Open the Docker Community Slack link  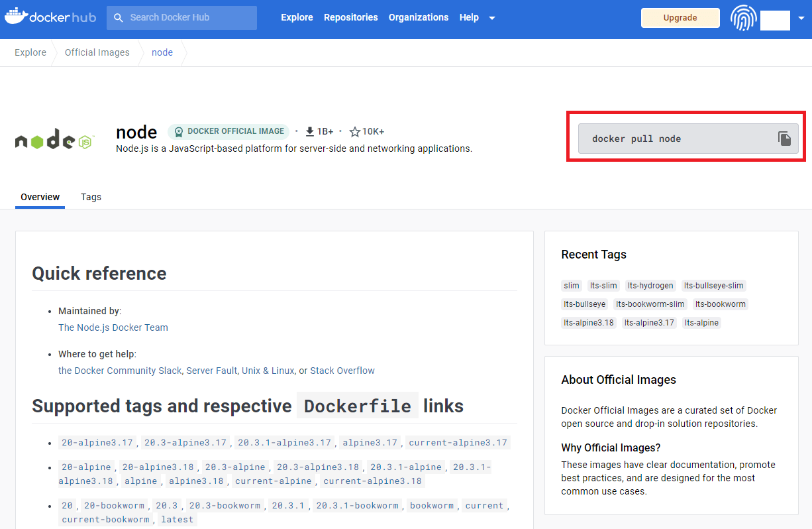120,371
